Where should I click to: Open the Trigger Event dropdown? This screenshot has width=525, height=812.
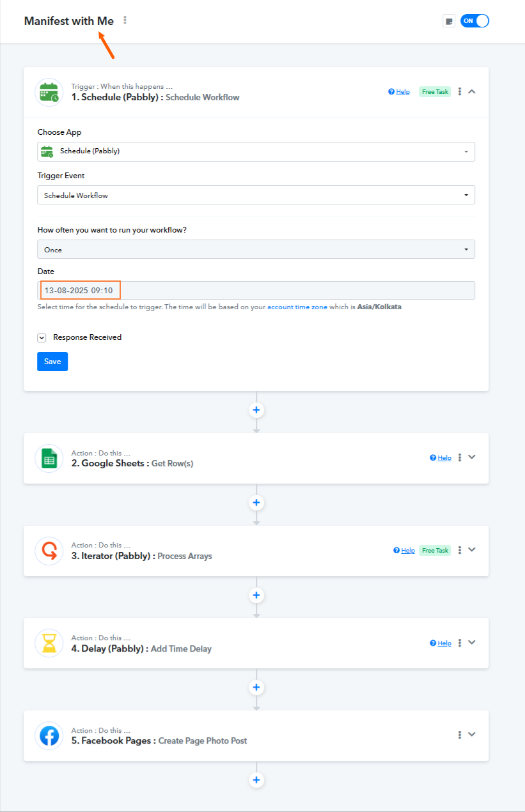256,195
